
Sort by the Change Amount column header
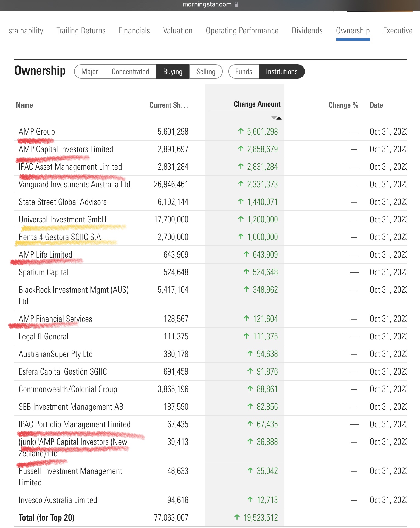click(257, 104)
